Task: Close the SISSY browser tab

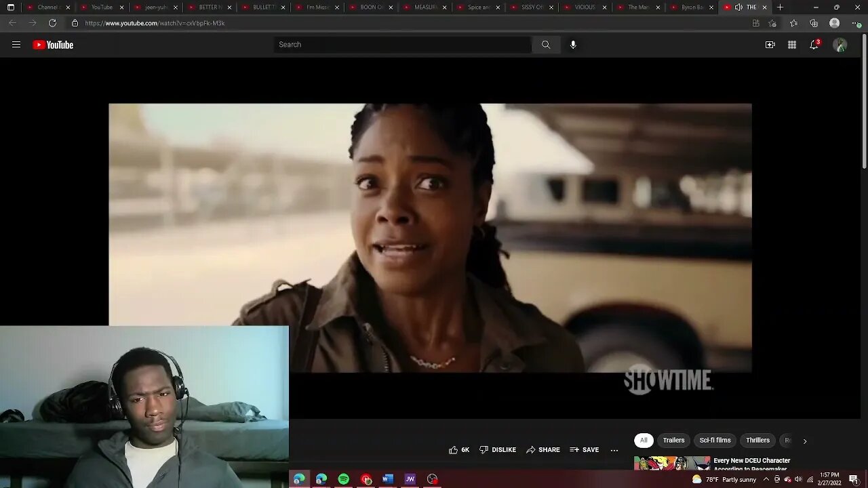Action: tap(551, 7)
